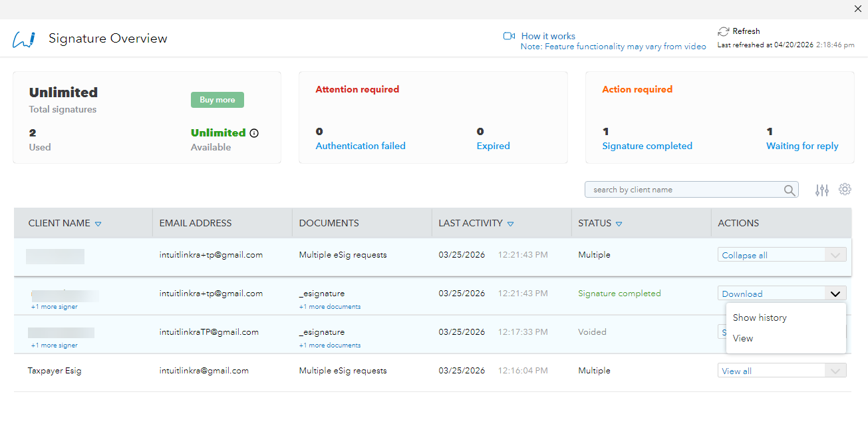Screen dimensions: 868x436
Task: Click the search magnifier icon
Action: pyautogui.click(x=790, y=190)
